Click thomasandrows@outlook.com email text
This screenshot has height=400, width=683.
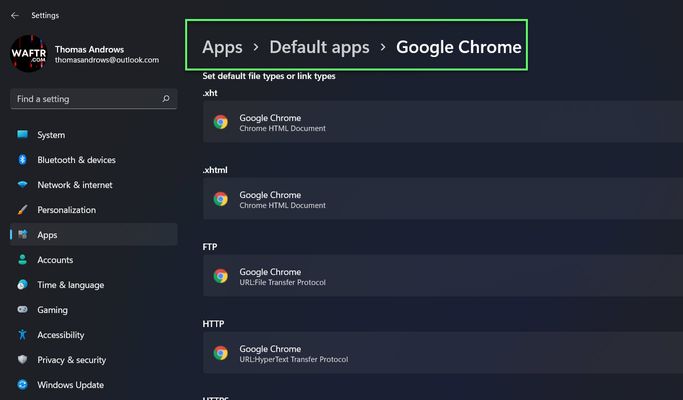(x=107, y=60)
